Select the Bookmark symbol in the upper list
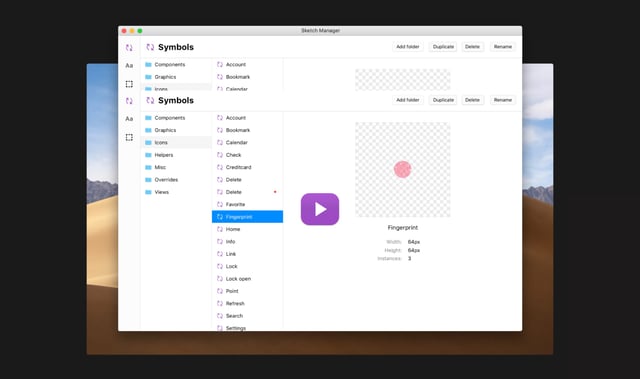 coord(247,77)
